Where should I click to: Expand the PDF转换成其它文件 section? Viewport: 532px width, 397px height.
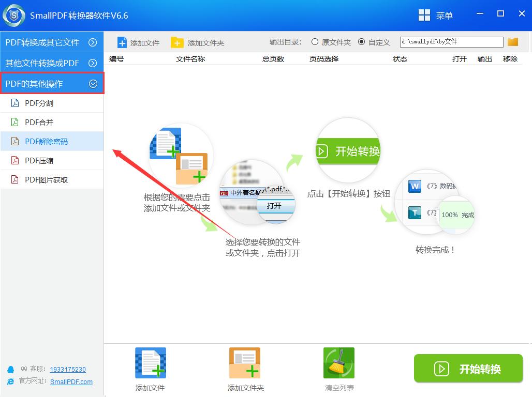point(52,42)
